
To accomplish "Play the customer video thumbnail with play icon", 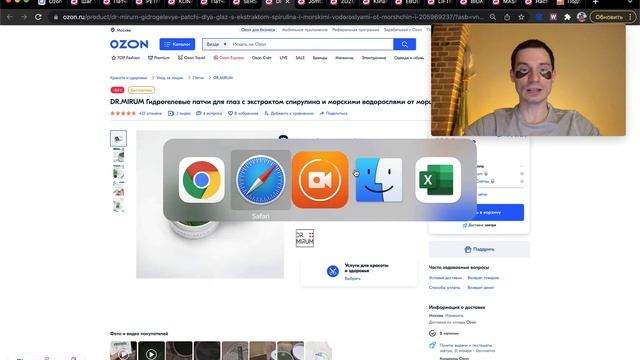I will coord(151,353).
